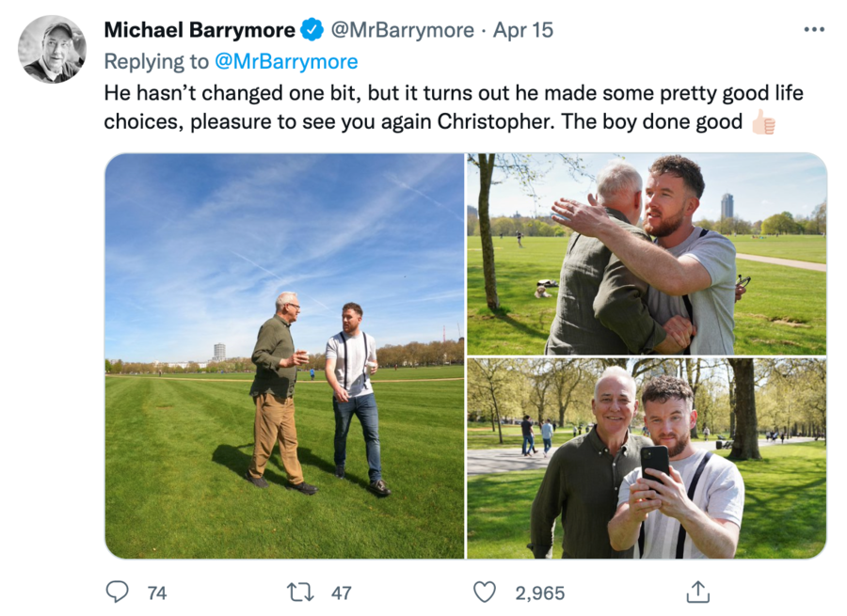Image resolution: width=847 pixels, height=616 pixels.
Task: Open the Michael Barrymore display name link
Action: [200, 30]
